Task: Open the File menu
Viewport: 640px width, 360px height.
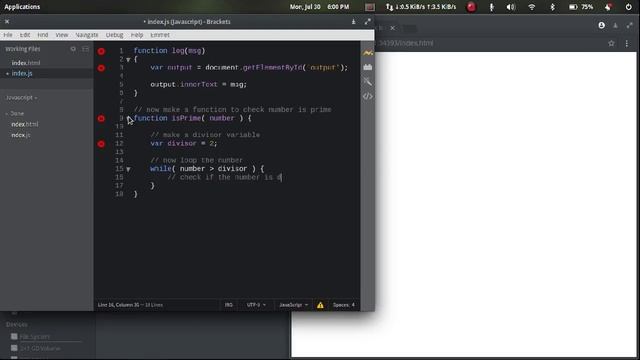Action: click(8, 35)
